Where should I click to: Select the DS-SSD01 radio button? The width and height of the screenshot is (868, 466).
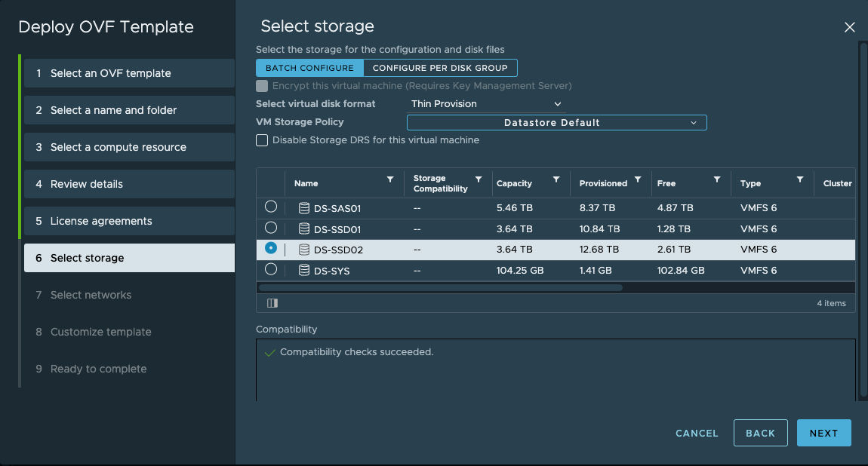271,227
